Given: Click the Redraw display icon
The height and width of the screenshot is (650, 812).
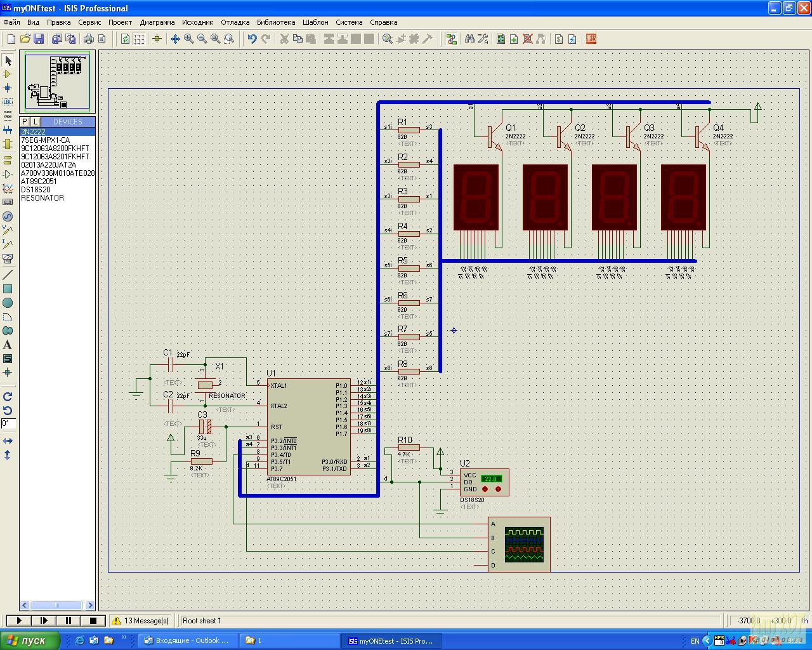Looking at the screenshot, I should (125, 39).
